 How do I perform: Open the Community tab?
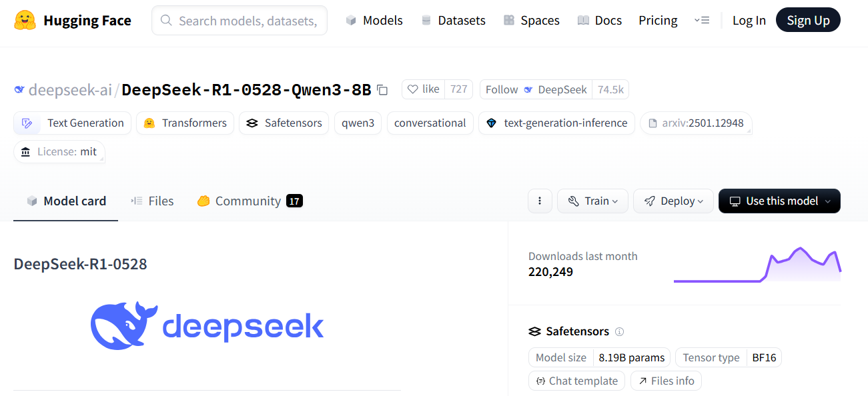pos(250,201)
